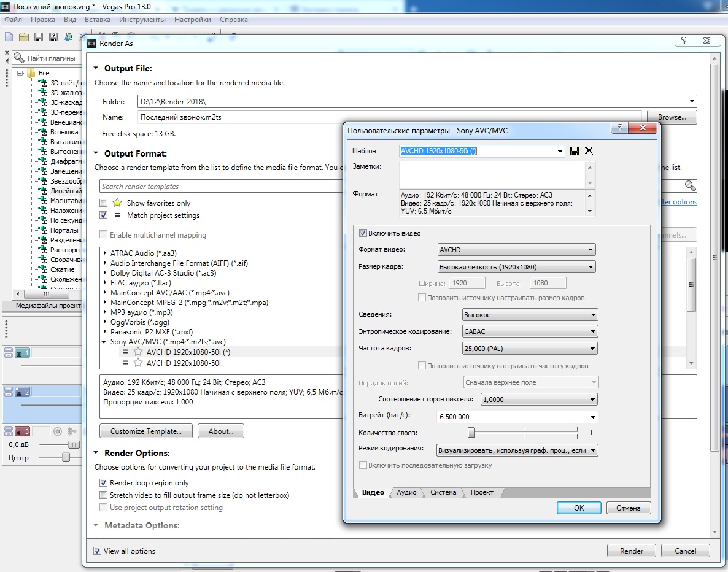Click the magnifier icon in render templates search
Image resolution: width=728 pixels, height=572 pixels.
pos(690,187)
